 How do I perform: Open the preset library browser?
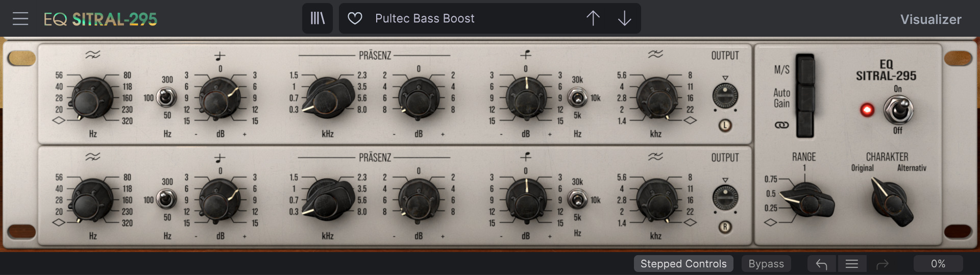[317, 18]
